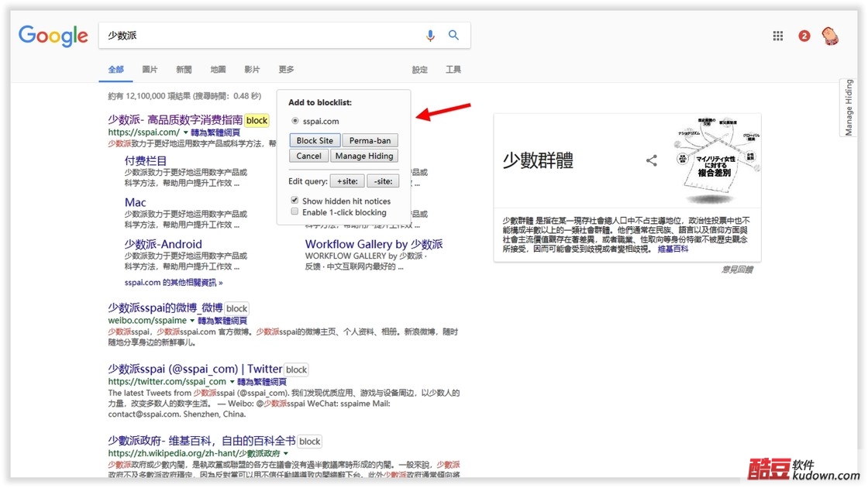Open 少数派sspai的微博 result
The width and height of the screenshot is (868, 488).
coord(165,308)
